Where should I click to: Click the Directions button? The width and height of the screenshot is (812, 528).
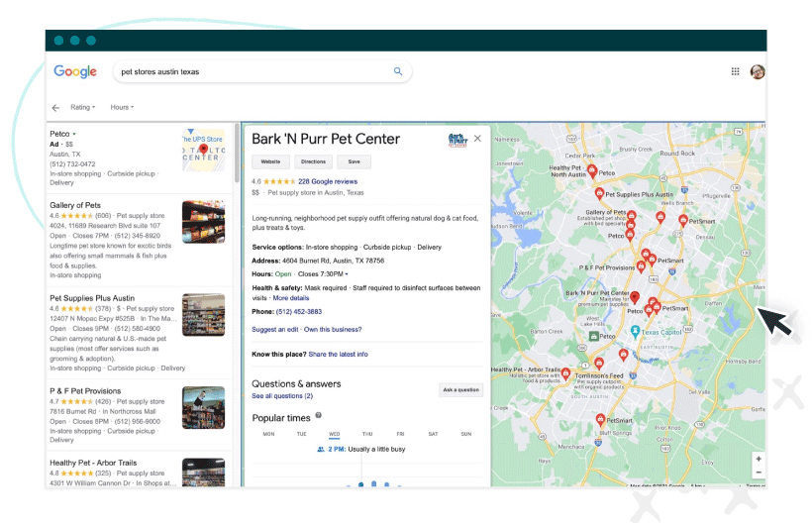[x=313, y=161]
